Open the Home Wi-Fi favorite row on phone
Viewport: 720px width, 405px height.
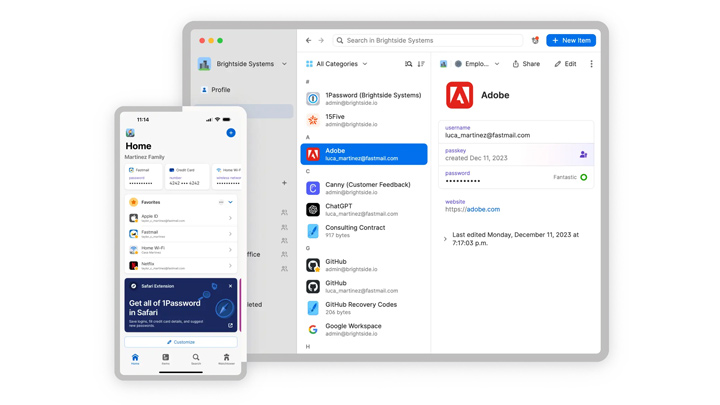[181, 249]
